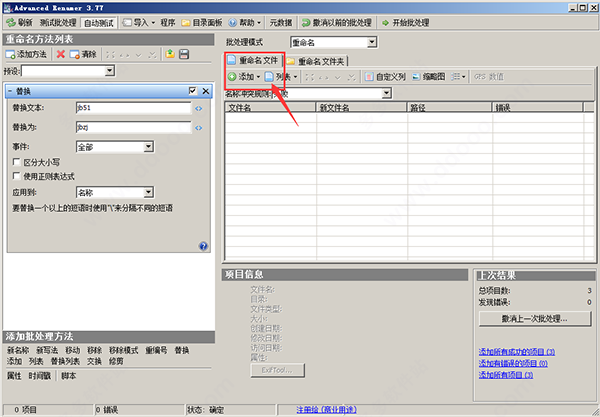Click the blue help question mark icon
The height and width of the screenshot is (417, 600).
point(204,246)
